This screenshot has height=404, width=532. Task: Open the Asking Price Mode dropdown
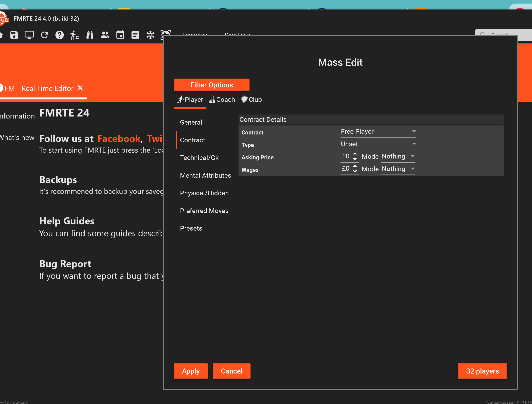(398, 156)
